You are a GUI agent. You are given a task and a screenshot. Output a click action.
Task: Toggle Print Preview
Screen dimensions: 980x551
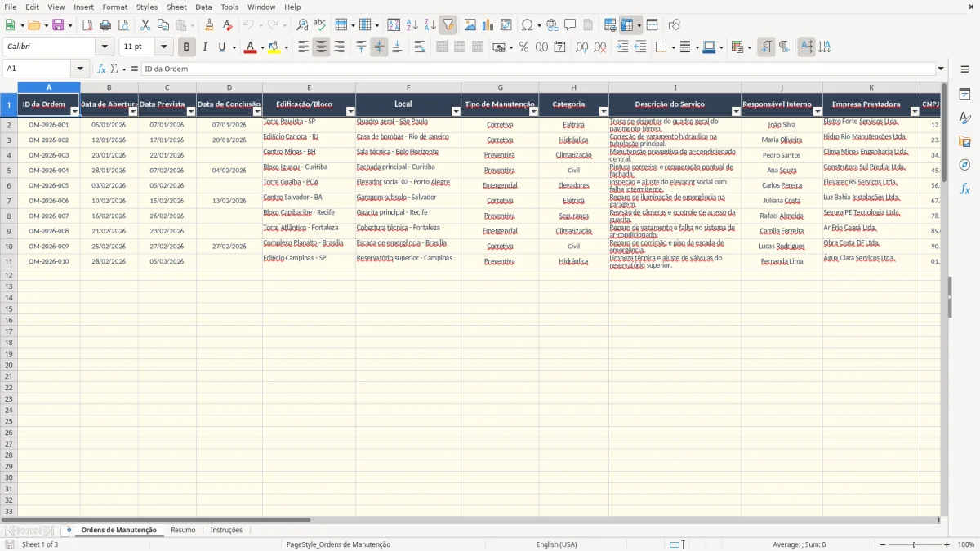click(x=123, y=25)
